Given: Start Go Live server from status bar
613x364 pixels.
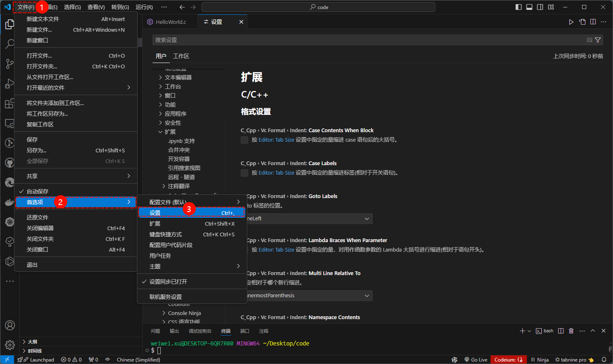Looking at the screenshot, I should tap(476, 359).
